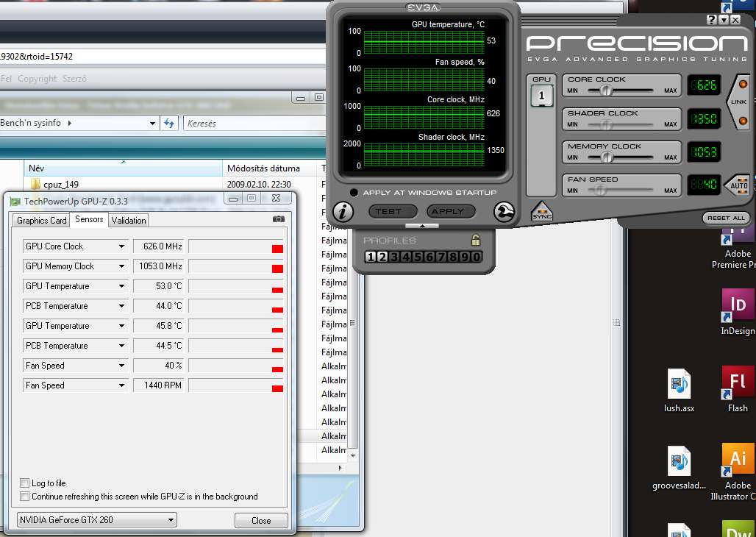Take GPU-Z screenshot with camera icon

(x=278, y=219)
